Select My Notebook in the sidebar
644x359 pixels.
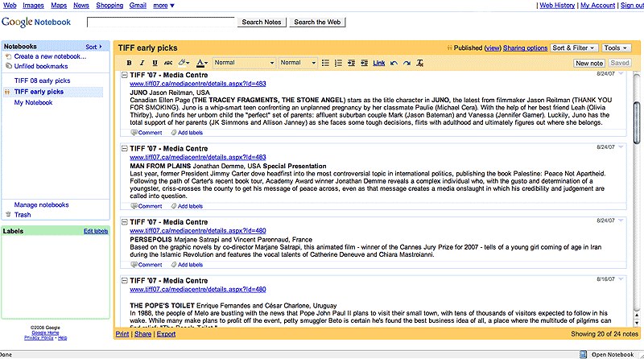[x=33, y=103]
